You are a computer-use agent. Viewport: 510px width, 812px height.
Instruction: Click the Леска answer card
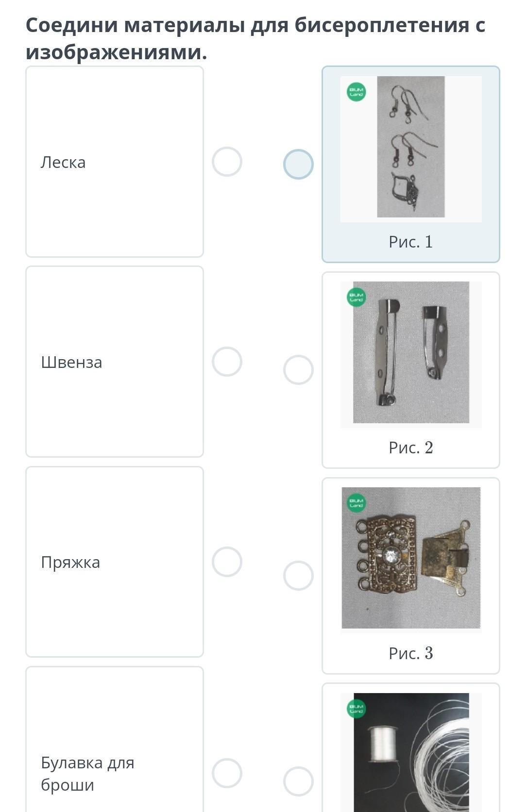point(115,162)
